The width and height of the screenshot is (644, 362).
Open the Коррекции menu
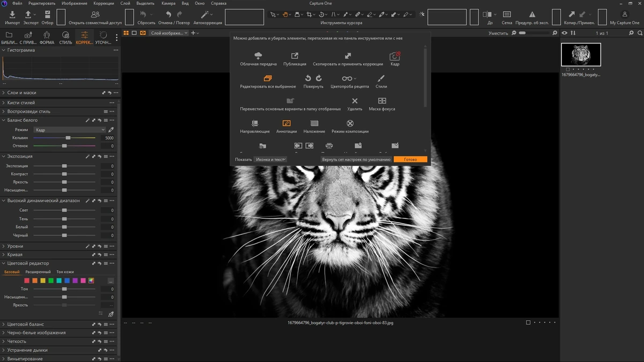pyautogui.click(x=104, y=3)
